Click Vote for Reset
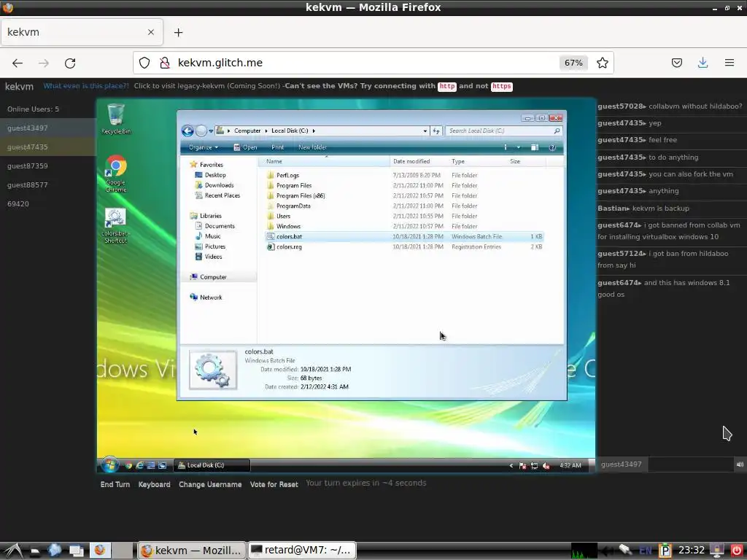 click(274, 485)
